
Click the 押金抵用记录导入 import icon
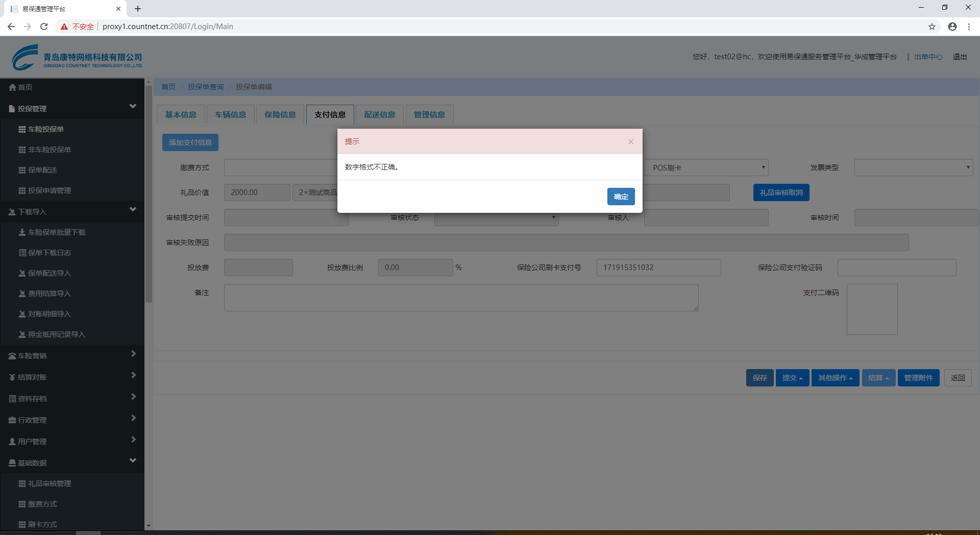(x=22, y=334)
